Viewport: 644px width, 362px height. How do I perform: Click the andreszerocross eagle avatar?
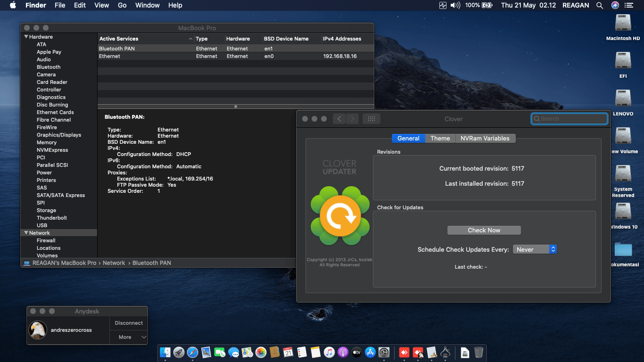pyautogui.click(x=38, y=330)
